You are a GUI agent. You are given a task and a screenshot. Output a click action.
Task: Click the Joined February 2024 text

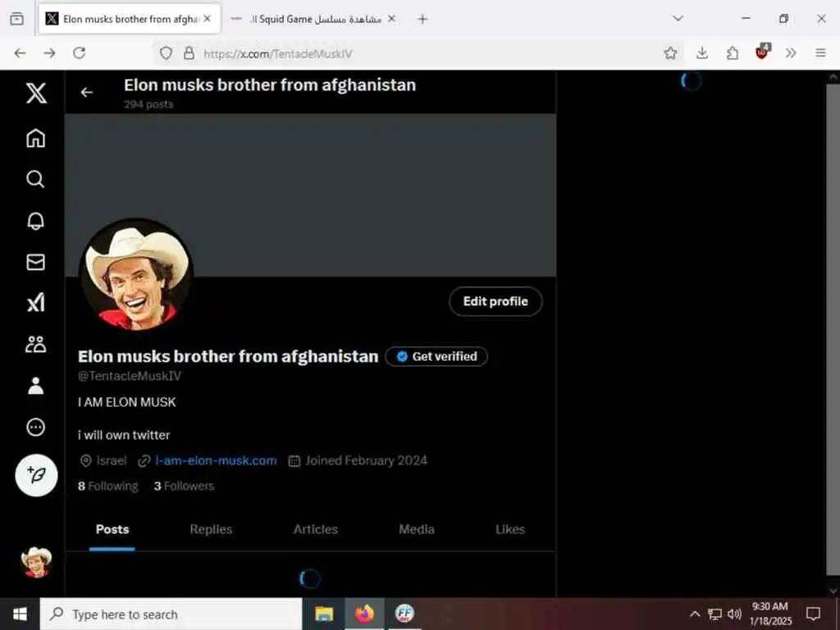pyautogui.click(x=367, y=461)
